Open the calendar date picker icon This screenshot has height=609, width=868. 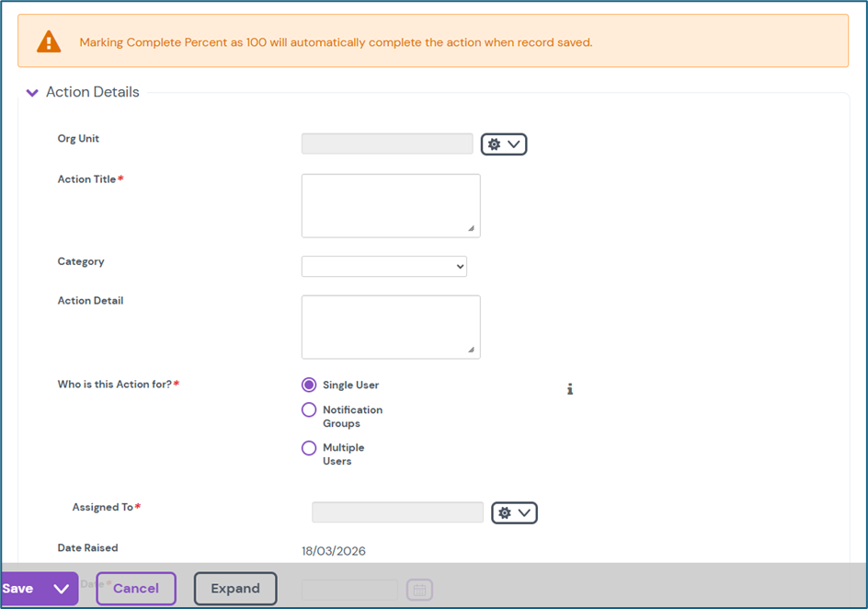point(419,590)
